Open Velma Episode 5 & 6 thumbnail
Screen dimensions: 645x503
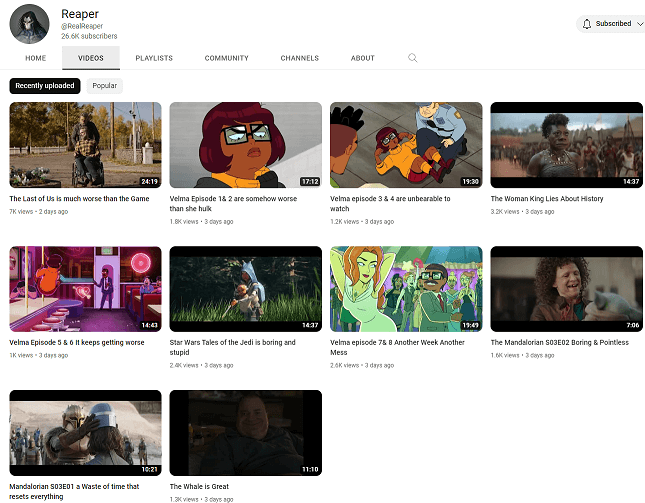coord(86,289)
